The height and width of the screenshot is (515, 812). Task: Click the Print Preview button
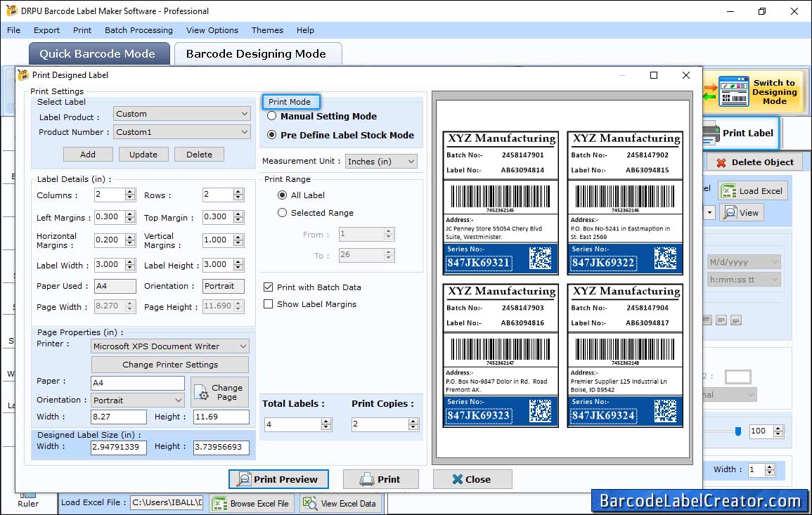point(278,479)
